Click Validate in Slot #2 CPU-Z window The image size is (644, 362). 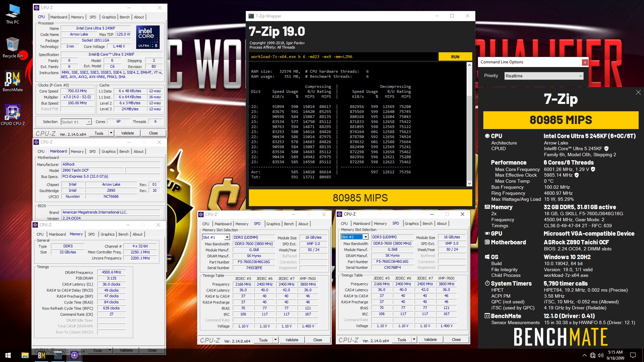pos(430,340)
